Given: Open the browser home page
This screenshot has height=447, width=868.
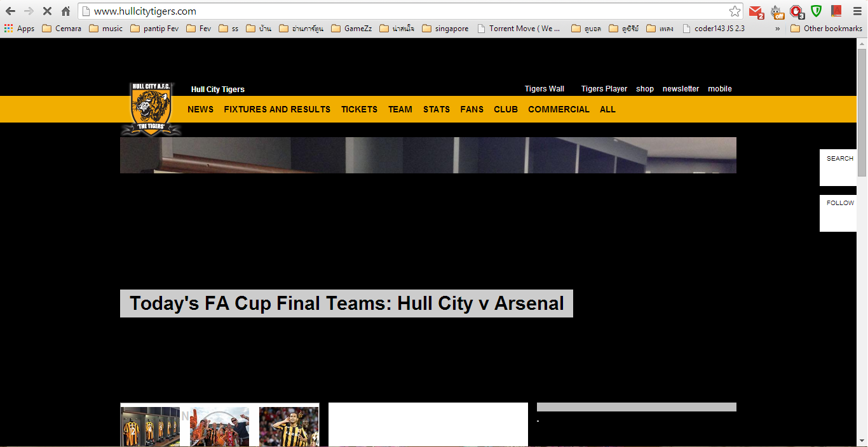Looking at the screenshot, I should click(x=65, y=11).
